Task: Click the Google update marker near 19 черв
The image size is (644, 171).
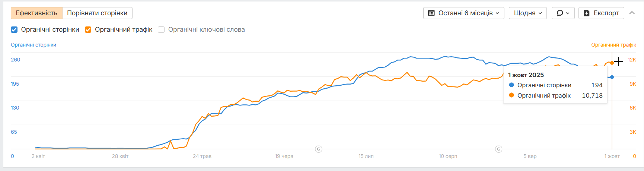Action: click(x=319, y=149)
